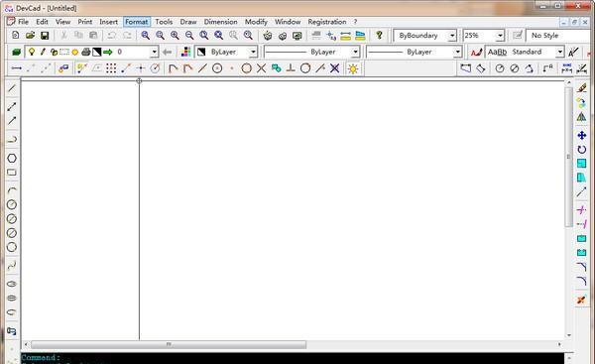
Task: Select the Trim tool with magenta cross
Action: [x=582, y=209]
